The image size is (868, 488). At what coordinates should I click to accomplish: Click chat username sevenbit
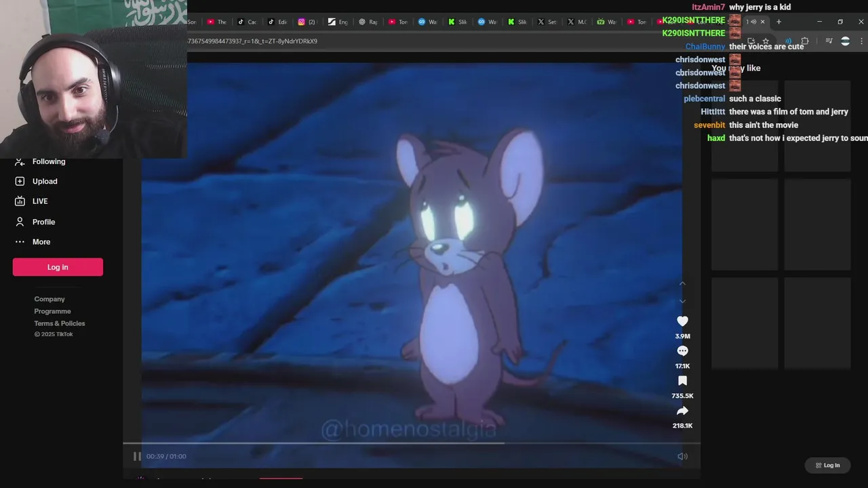tap(709, 125)
